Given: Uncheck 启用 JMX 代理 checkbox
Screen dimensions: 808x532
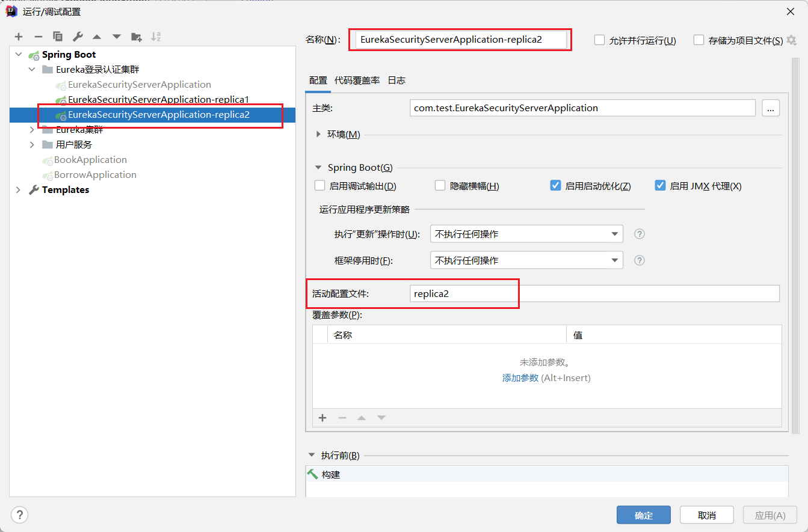Looking at the screenshot, I should (660, 186).
